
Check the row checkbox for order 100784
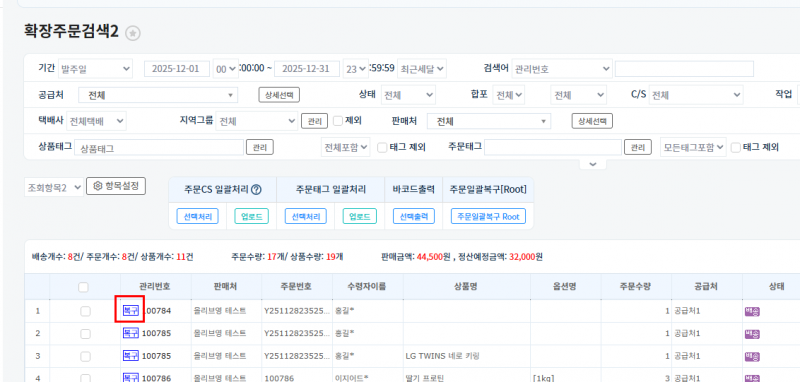pyautogui.click(x=85, y=311)
